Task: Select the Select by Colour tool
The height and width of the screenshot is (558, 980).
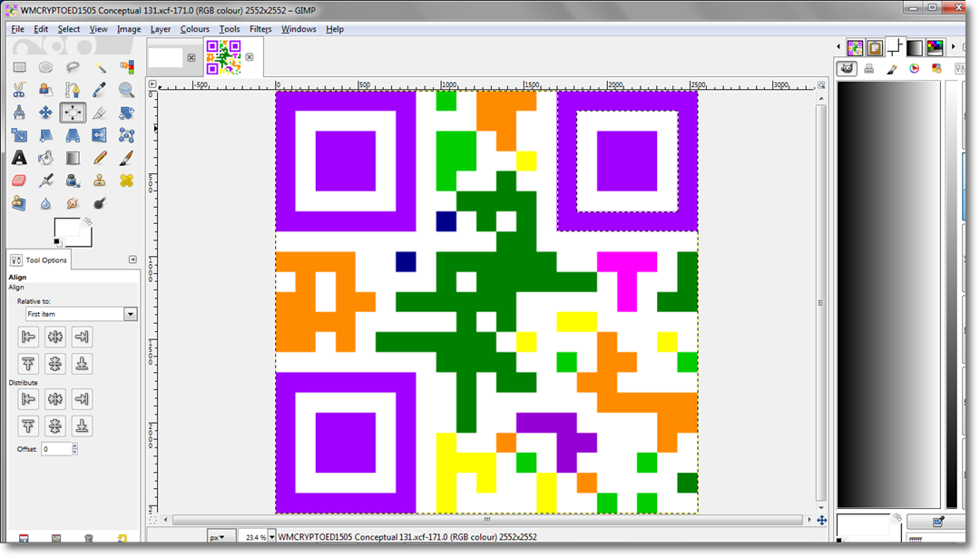Action: pos(126,67)
